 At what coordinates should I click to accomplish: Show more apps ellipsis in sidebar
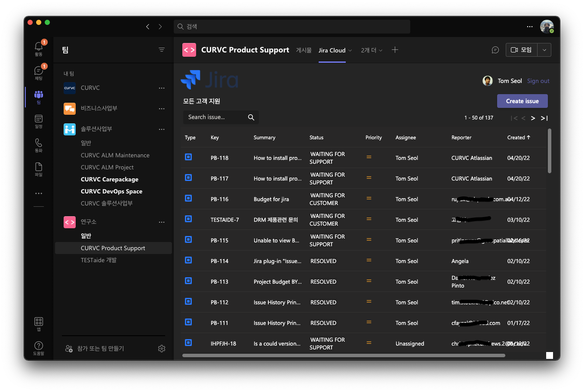click(x=39, y=193)
